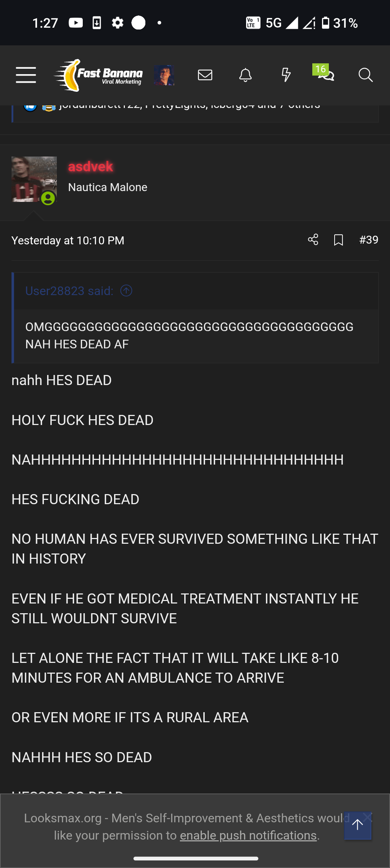Visit asdvek's profile via username

tap(91, 167)
